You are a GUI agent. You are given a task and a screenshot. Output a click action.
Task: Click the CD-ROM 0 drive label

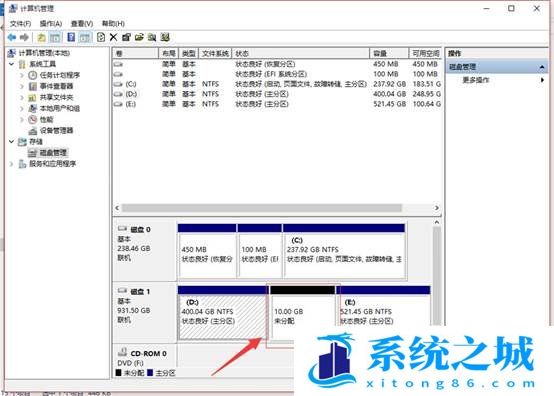(148, 353)
